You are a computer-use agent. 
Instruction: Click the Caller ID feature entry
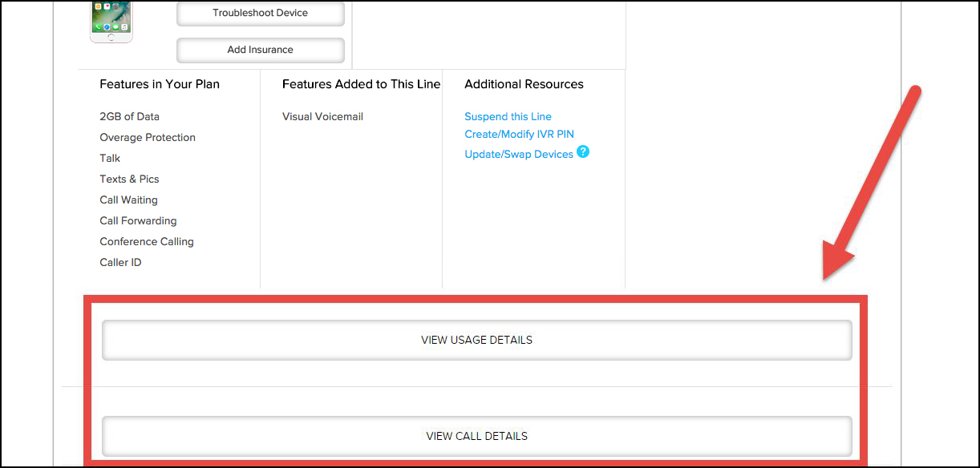pos(120,262)
